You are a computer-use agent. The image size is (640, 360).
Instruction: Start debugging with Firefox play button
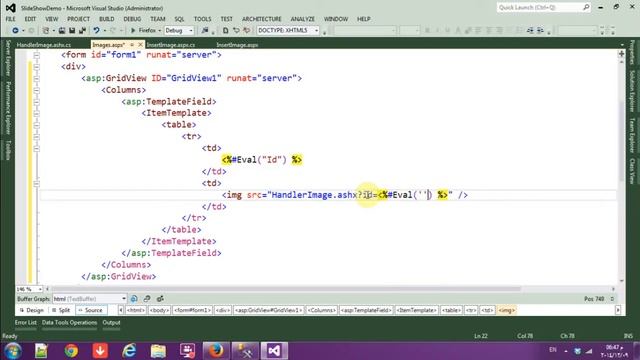tap(133, 31)
